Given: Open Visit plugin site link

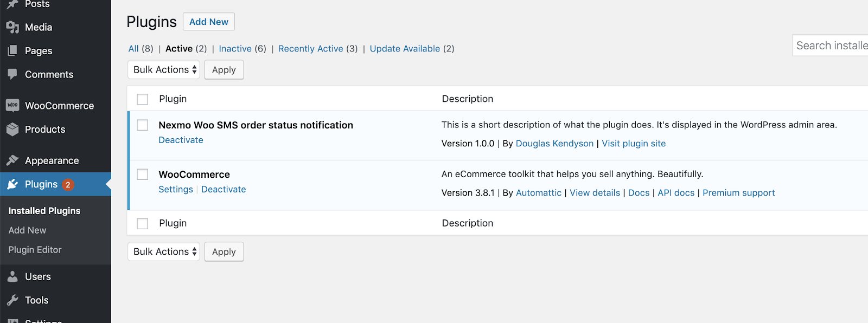Looking at the screenshot, I should coord(634,144).
